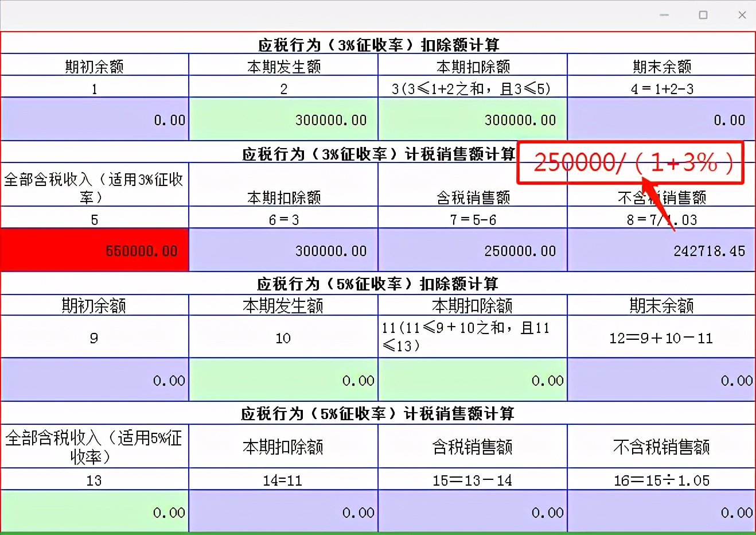Select the 300000.00 本期发生额 cell
Image resolution: width=756 pixels, height=535 pixels.
283,119
